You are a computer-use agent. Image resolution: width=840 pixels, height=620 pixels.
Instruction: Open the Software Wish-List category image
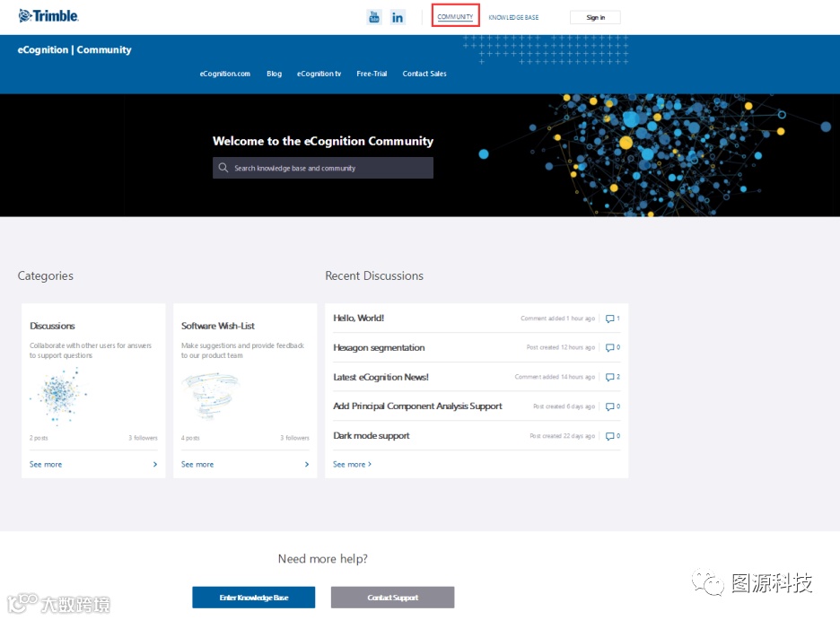coord(210,396)
